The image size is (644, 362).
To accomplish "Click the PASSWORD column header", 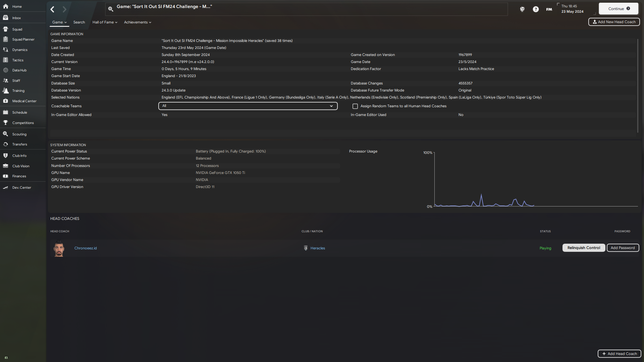I will (x=622, y=231).
